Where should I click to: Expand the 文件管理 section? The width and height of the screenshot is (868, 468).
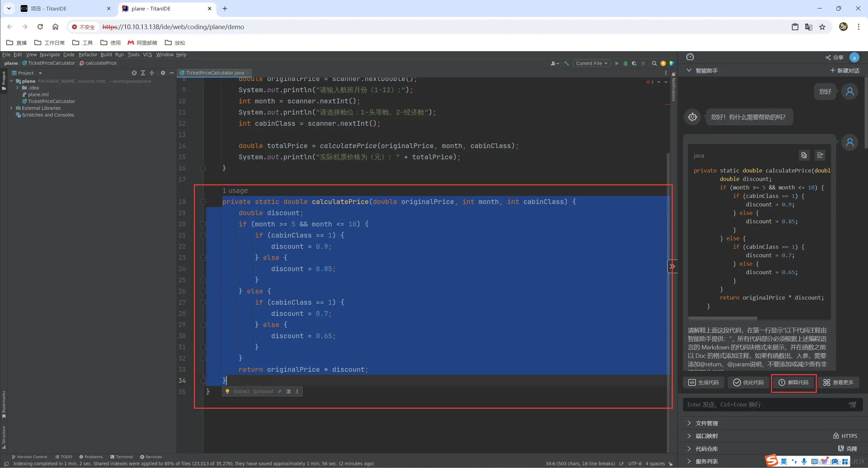click(707, 423)
